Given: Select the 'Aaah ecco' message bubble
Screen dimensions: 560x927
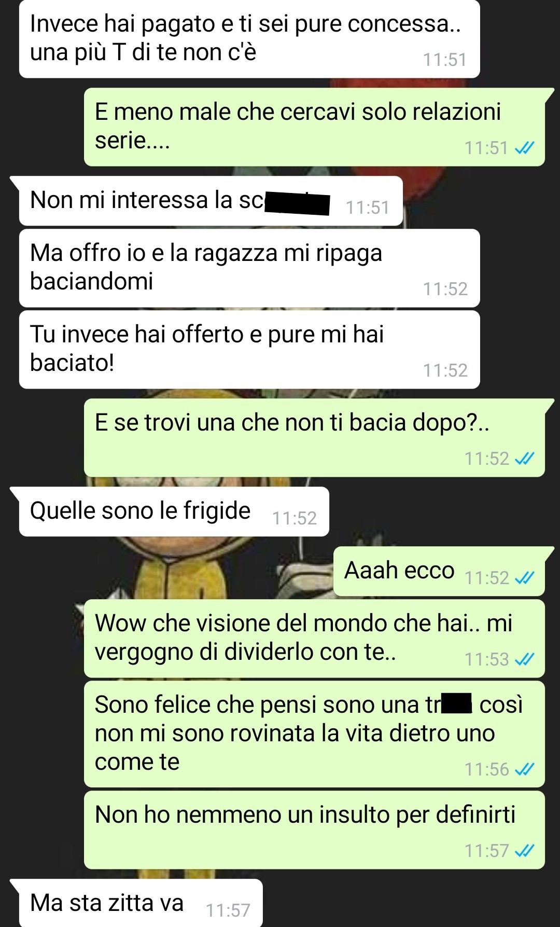Looking at the screenshot, I should [439, 571].
